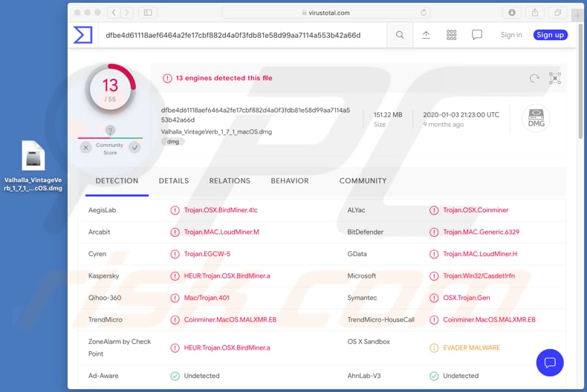
Task: Select Trojan.EGCW-5 Cyren result
Action: 207,254
